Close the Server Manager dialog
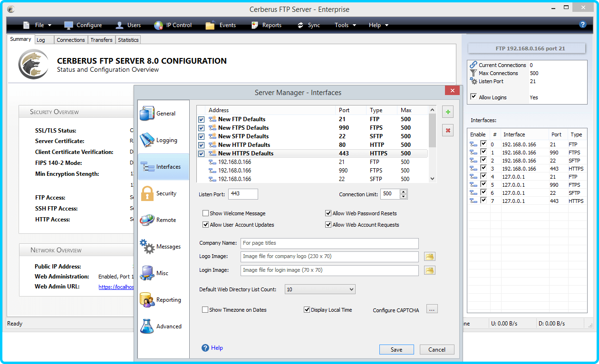 452,90
